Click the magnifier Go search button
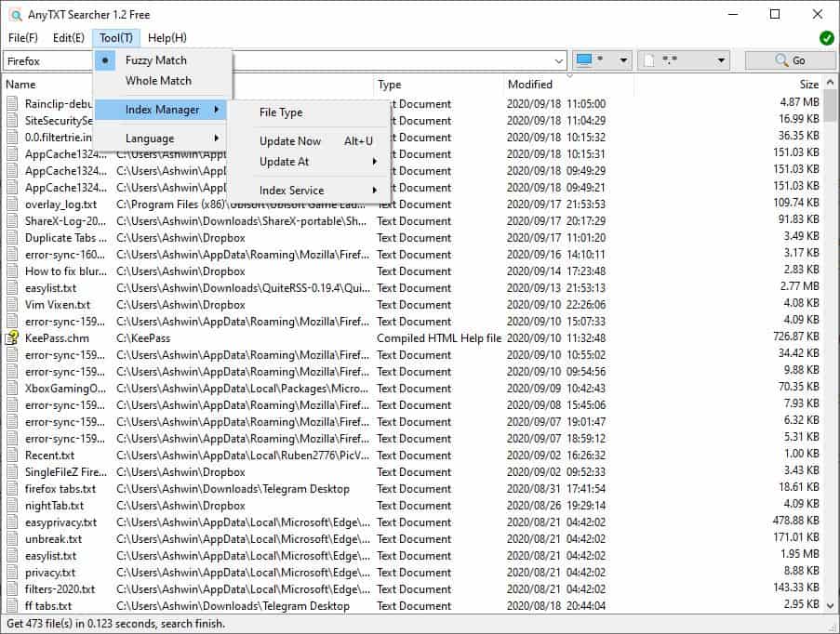This screenshot has width=840, height=634. [790, 60]
